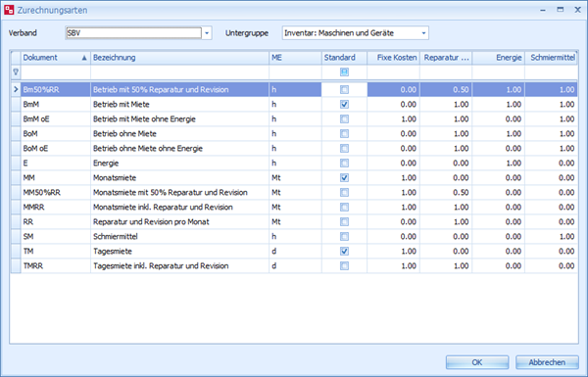The width and height of the screenshot is (588, 377).
Task: Click the SM document cell
Action: pos(56,236)
